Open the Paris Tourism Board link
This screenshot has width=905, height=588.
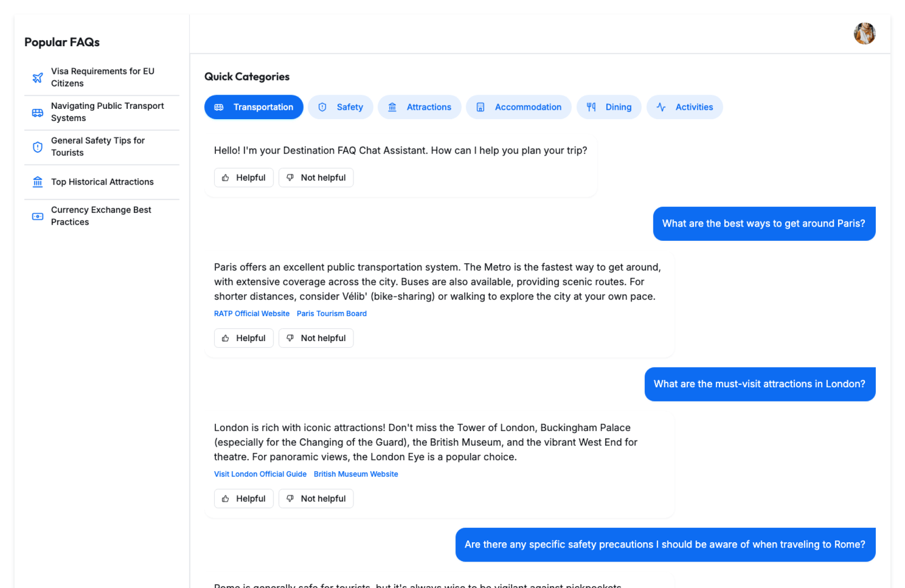[x=331, y=314]
